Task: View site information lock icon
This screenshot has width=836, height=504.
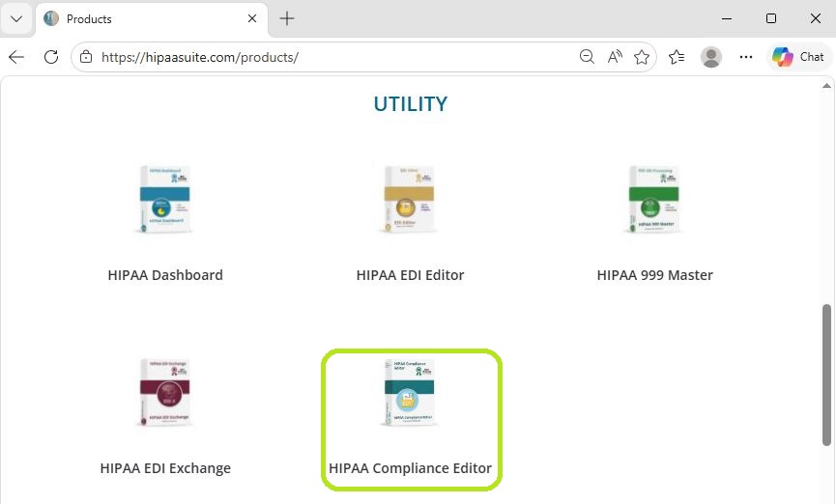Action: click(x=86, y=57)
